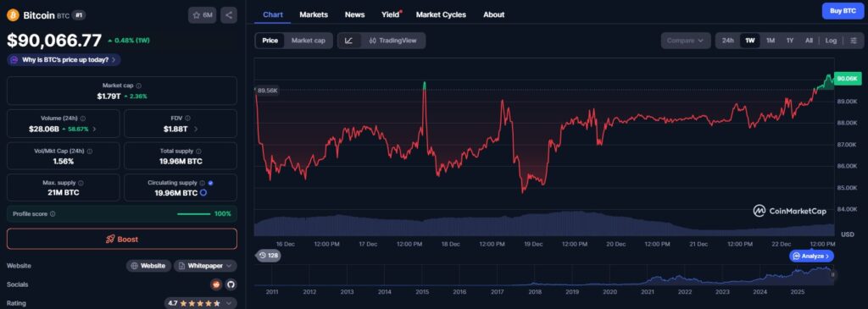Click the 1.56% Vol/Mkt Cap value
This screenshot has width=868, height=309.
(63, 162)
